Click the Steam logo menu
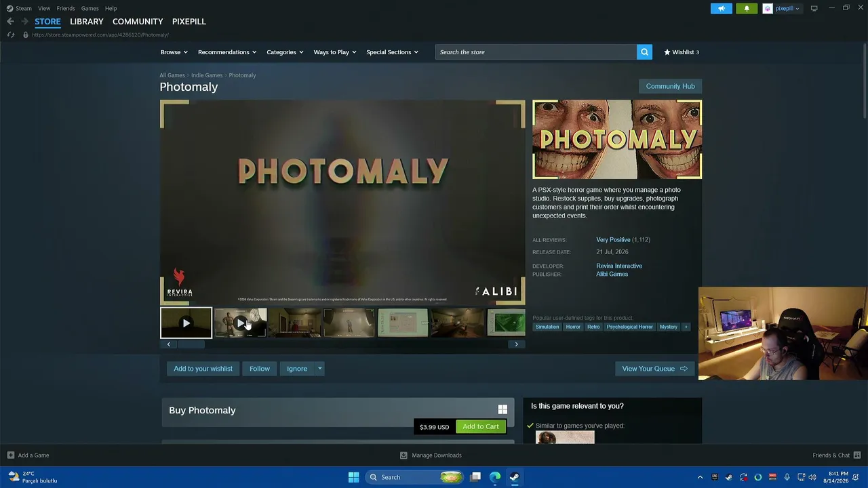This screenshot has width=868, height=488. click(x=19, y=8)
